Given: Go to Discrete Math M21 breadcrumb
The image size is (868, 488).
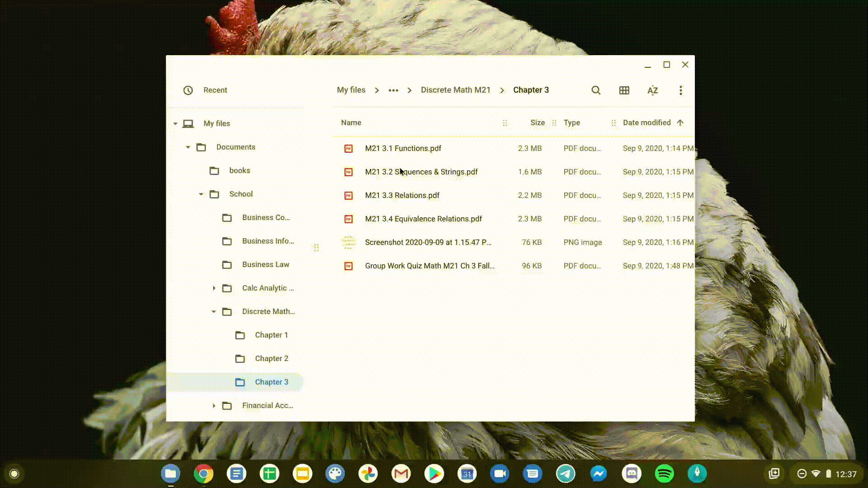Looking at the screenshot, I should [455, 90].
